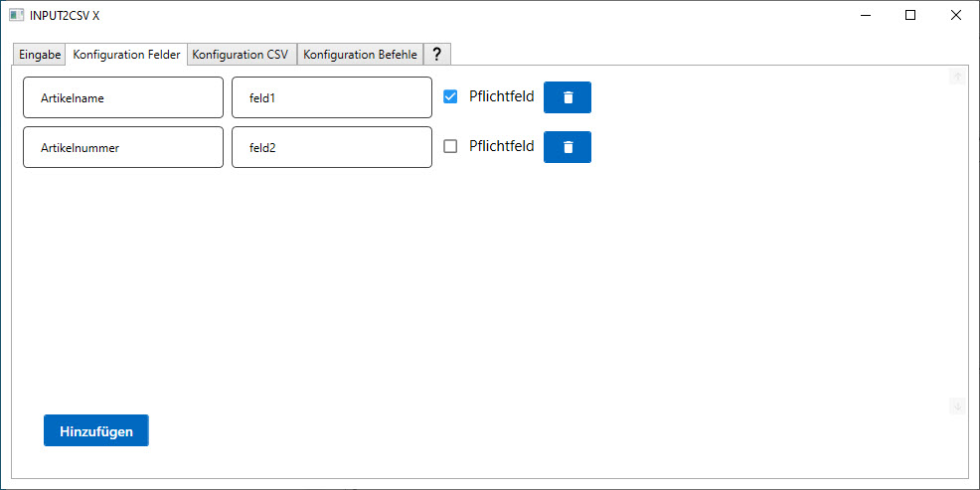The image size is (980, 490).
Task: Minimize the INPUT2CSV window
Action: pos(865,15)
